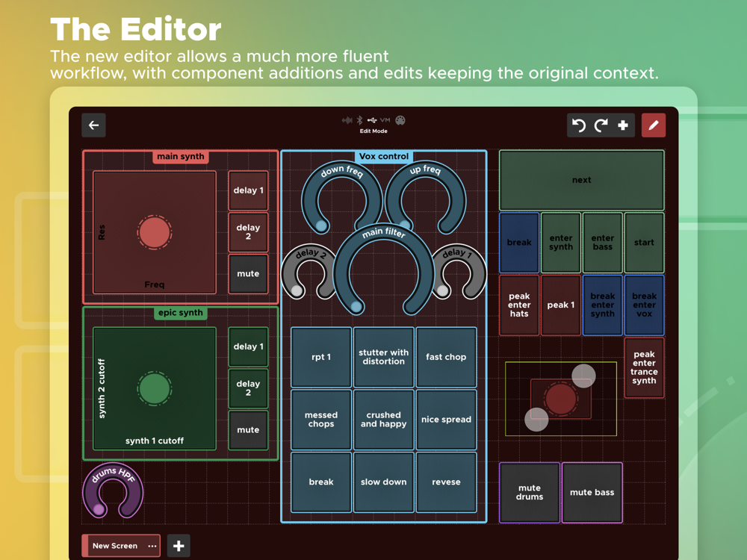Tap the enter bass pad
The height and width of the screenshot is (560, 747).
tap(603, 243)
